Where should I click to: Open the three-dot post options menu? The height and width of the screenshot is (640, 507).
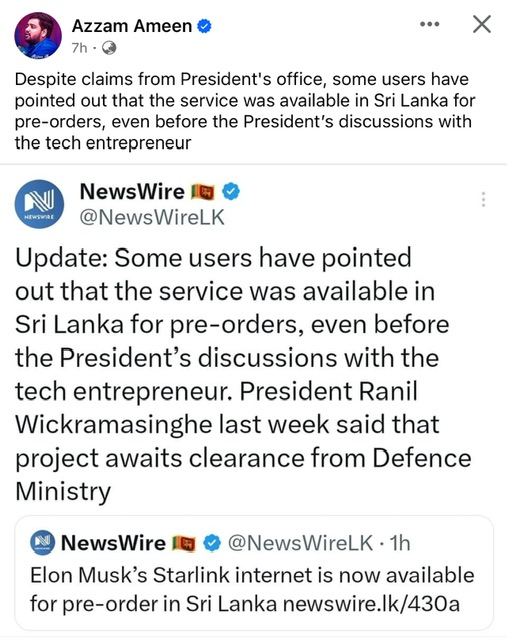click(429, 24)
